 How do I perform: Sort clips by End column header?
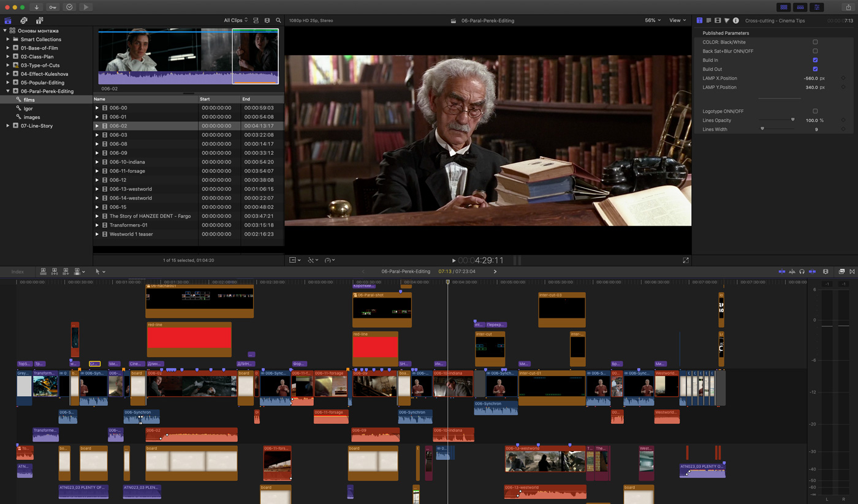262,99
